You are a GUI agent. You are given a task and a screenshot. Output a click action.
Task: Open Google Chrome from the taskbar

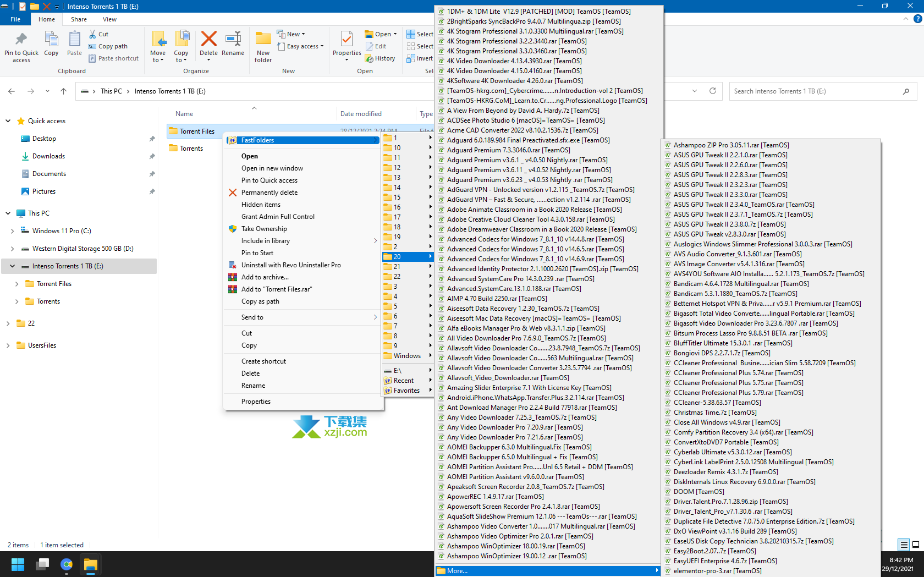click(67, 564)
